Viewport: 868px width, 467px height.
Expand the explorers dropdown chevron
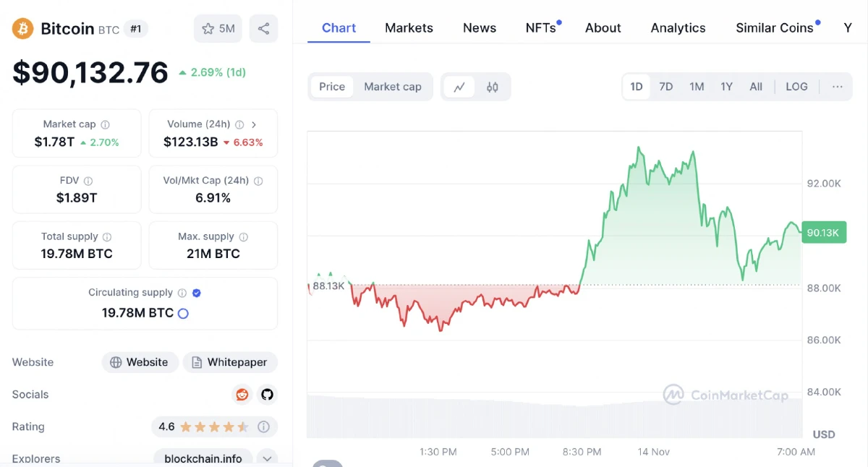click(267, 458)
